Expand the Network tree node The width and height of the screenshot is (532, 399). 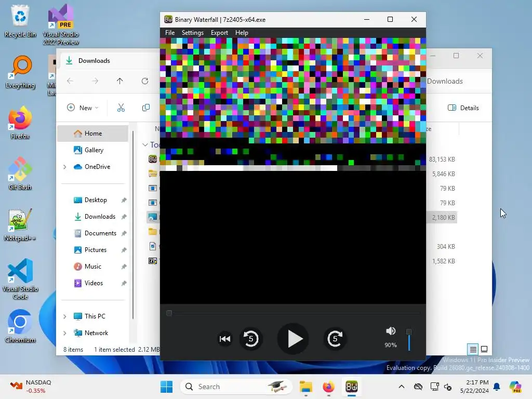[x=65, y=333]
